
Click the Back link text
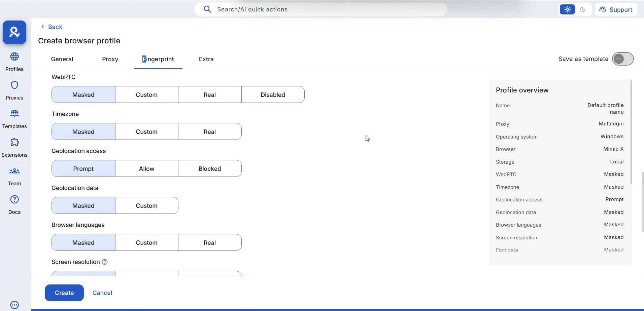[55, 27]
